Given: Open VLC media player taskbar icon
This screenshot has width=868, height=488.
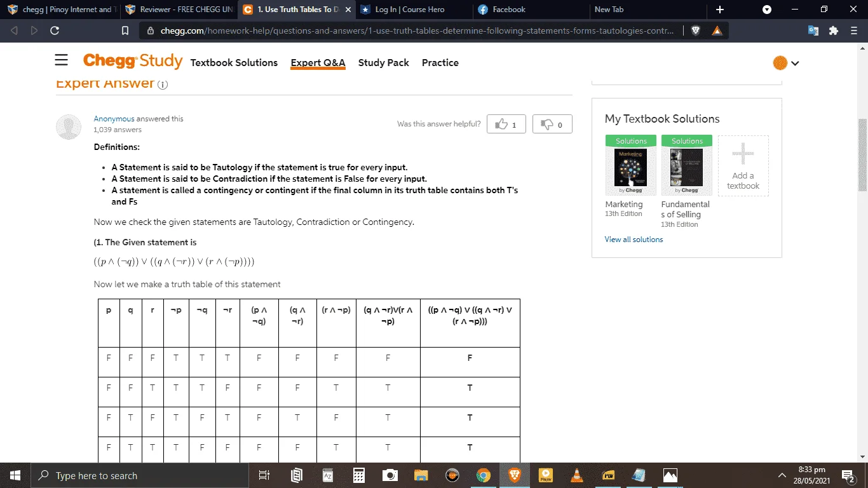Looking at the screenshot, I should click(x=577, y=475).
